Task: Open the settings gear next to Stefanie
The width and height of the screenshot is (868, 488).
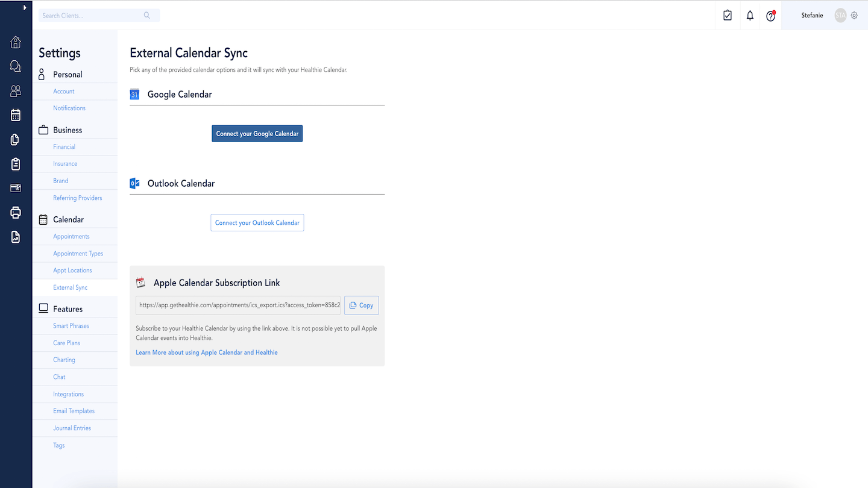Action: (x=854, y=16)
